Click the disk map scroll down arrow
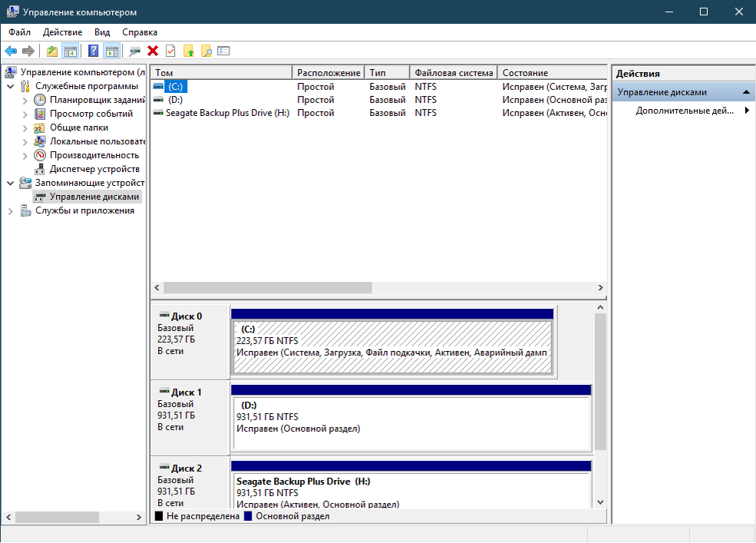The height and width of the screenshot is (543, 756). pyautogui.click(x=600, y=502)
